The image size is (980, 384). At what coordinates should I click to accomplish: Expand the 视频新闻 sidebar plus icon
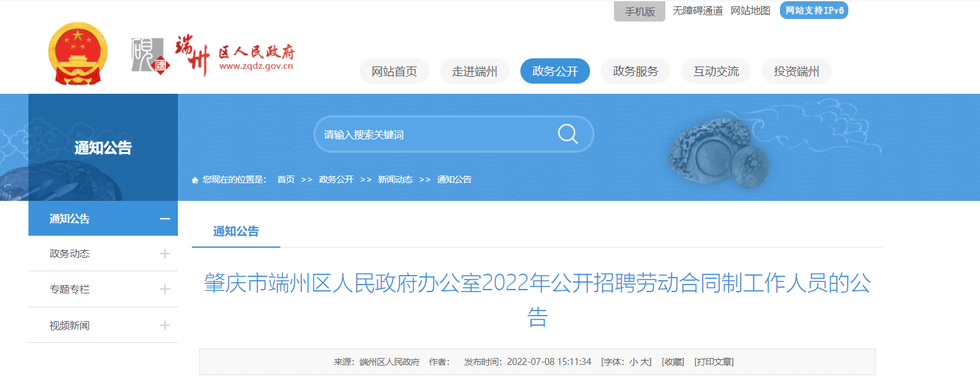click(x=165, y=325)
